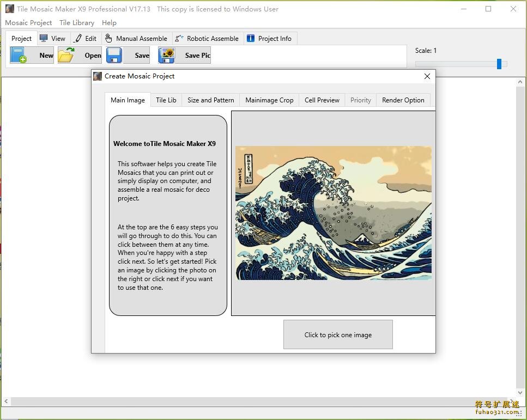Open the Mosaic Project menu

point(28,23)
